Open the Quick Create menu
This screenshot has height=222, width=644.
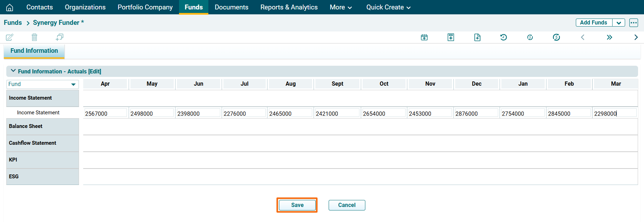pyautogui.click(x=388, y=7)
